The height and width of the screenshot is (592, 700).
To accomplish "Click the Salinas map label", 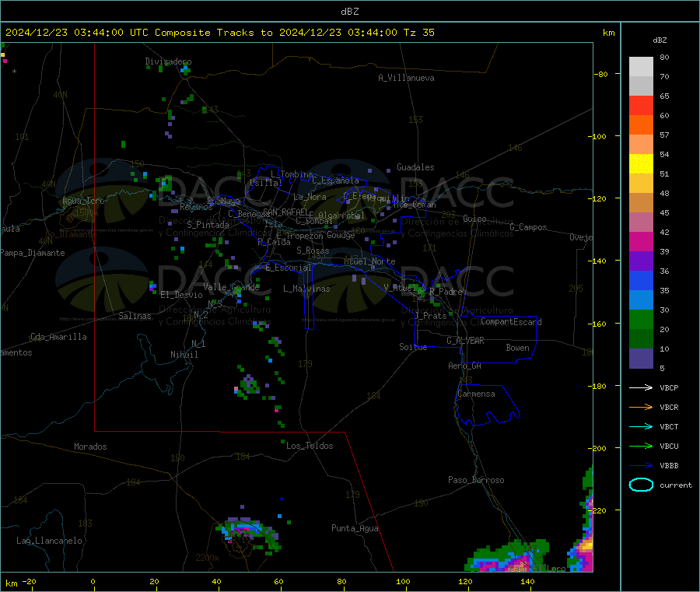I will (135, 316).
